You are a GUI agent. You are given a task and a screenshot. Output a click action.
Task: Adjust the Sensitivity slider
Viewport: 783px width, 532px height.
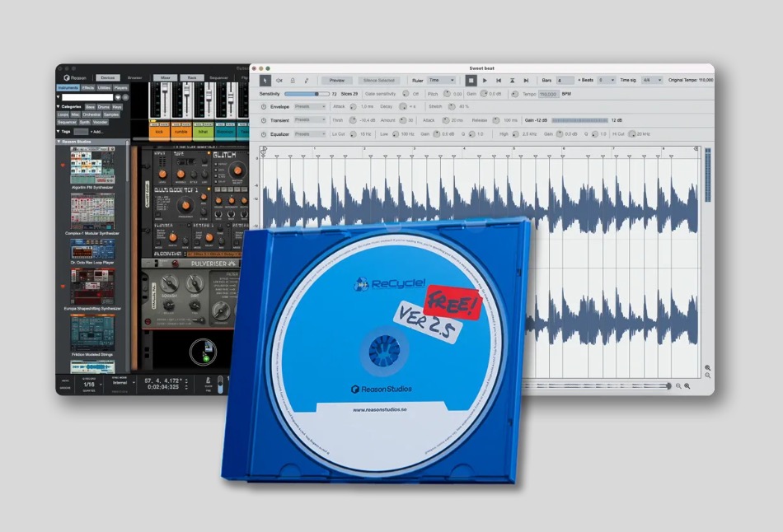coord(307,94)
